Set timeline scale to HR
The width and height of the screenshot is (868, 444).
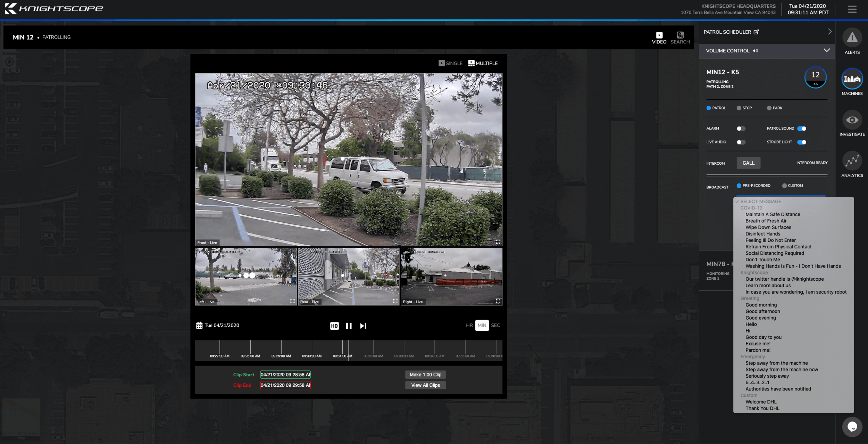point(469,326)
